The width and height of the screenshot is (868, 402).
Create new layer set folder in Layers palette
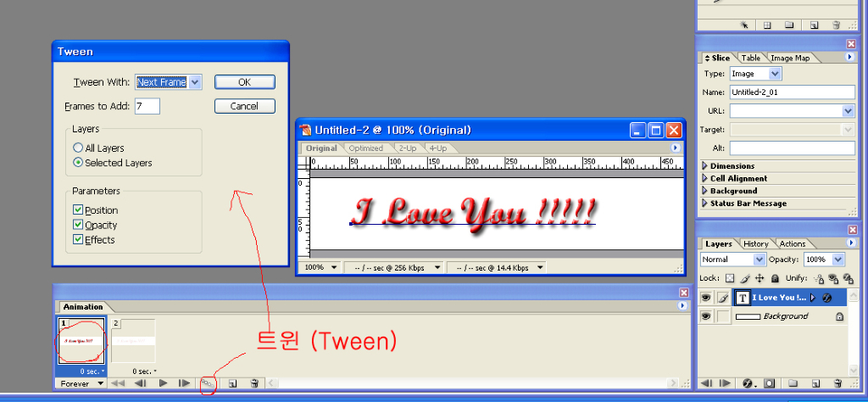[793, 383]
